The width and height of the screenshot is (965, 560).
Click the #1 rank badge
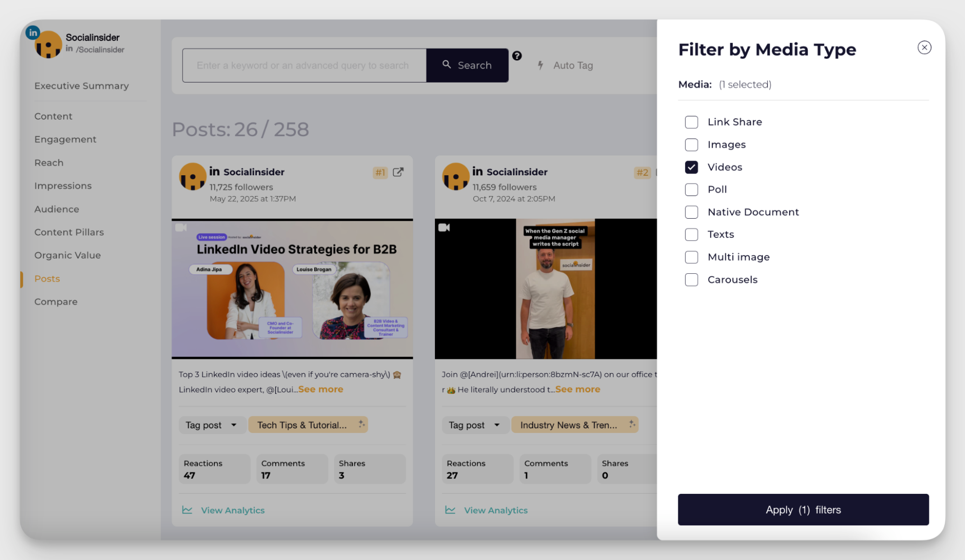[380, 172]
